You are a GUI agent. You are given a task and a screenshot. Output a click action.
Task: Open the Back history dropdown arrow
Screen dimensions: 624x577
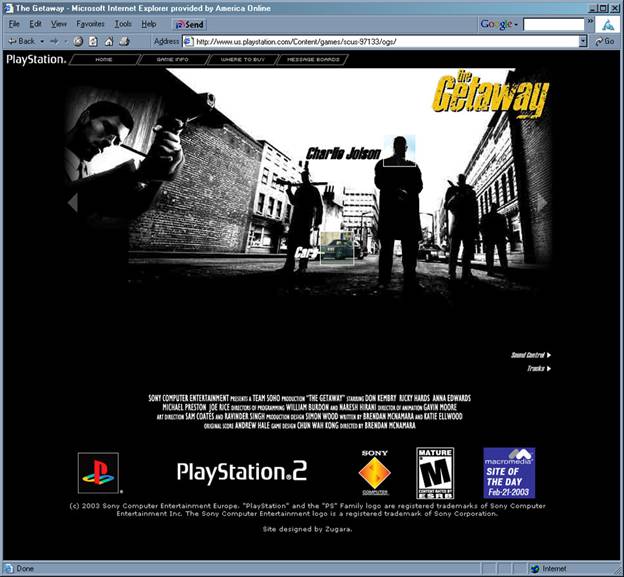42,41
